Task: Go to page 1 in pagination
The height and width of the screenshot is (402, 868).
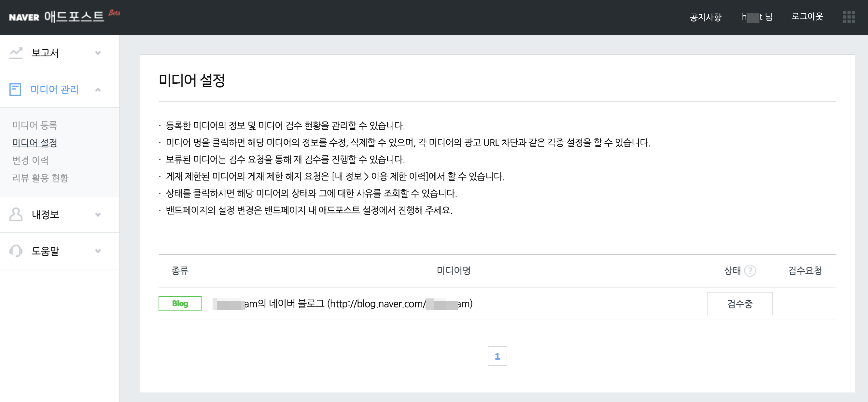Action: (497, 356)
